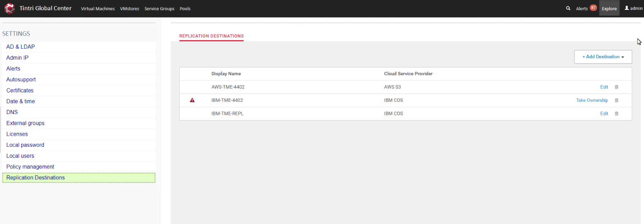
Task: Click the warning icon for IBM-TME-4402
Action: pos(192,100)
